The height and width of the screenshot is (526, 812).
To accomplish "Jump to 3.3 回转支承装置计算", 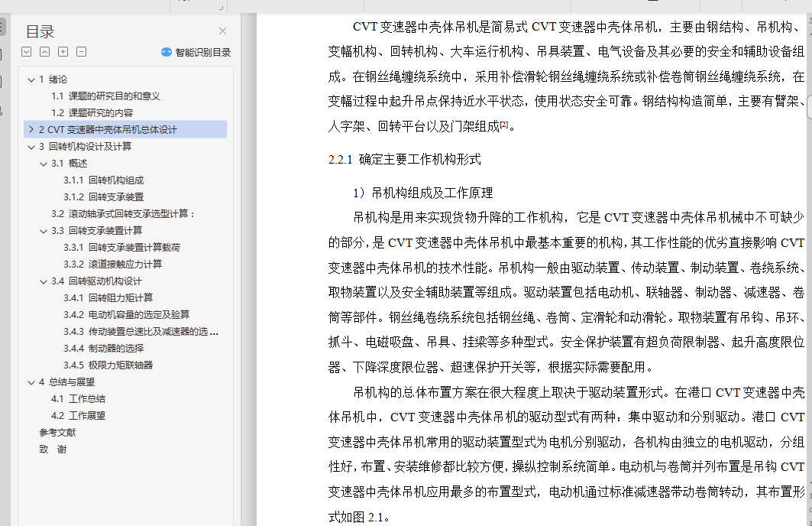I will pyautogui.click(x=96, y=231).
